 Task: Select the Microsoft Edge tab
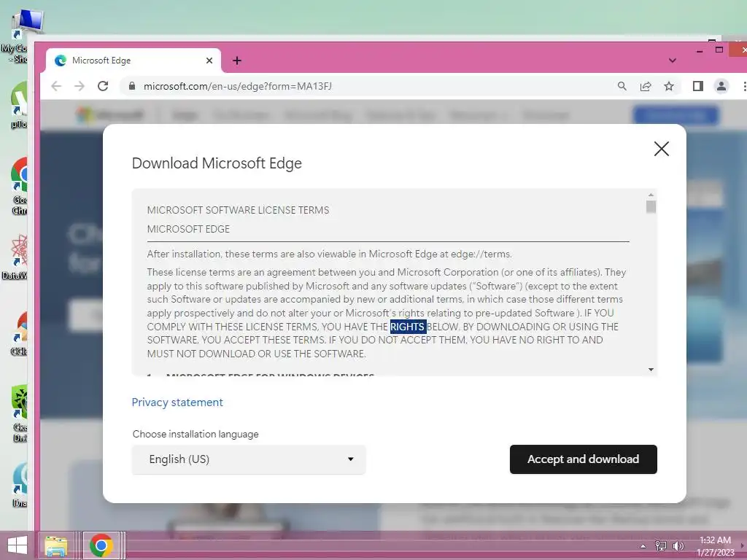(x=133, y=61)
